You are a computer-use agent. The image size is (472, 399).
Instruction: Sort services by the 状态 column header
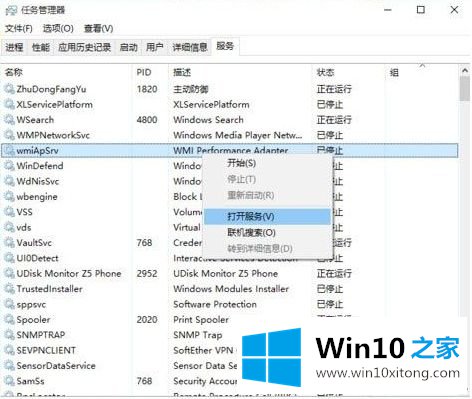tap(348, 72)
